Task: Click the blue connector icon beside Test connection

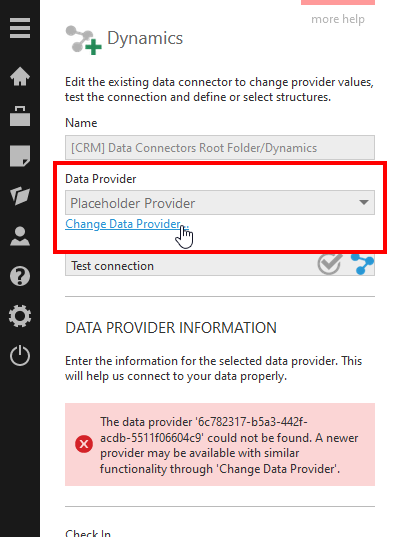Action: click(362, 264)
